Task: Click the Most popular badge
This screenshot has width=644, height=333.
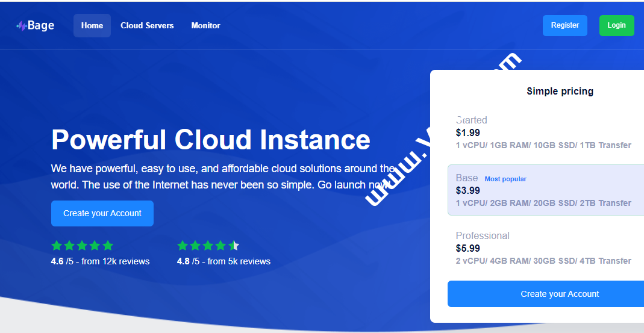Action: coord(505,179)
